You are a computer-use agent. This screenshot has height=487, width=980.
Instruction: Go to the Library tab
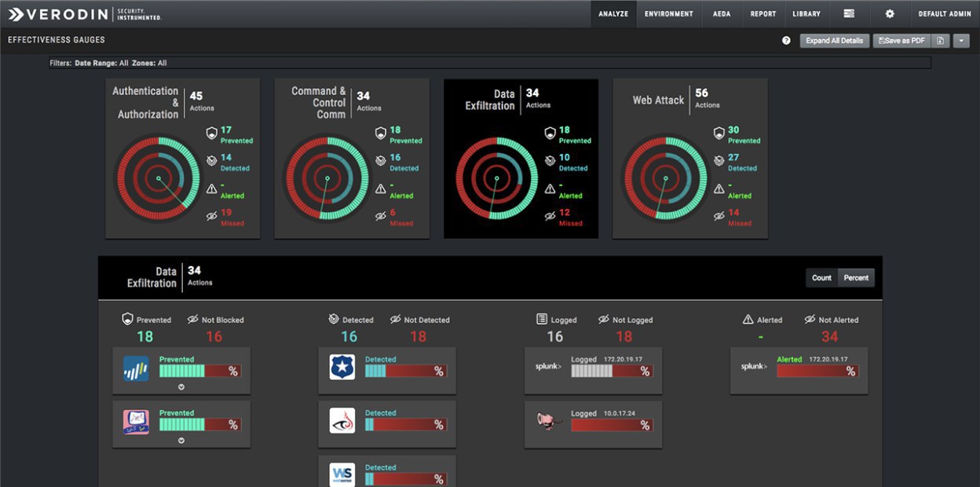[806, 13]
